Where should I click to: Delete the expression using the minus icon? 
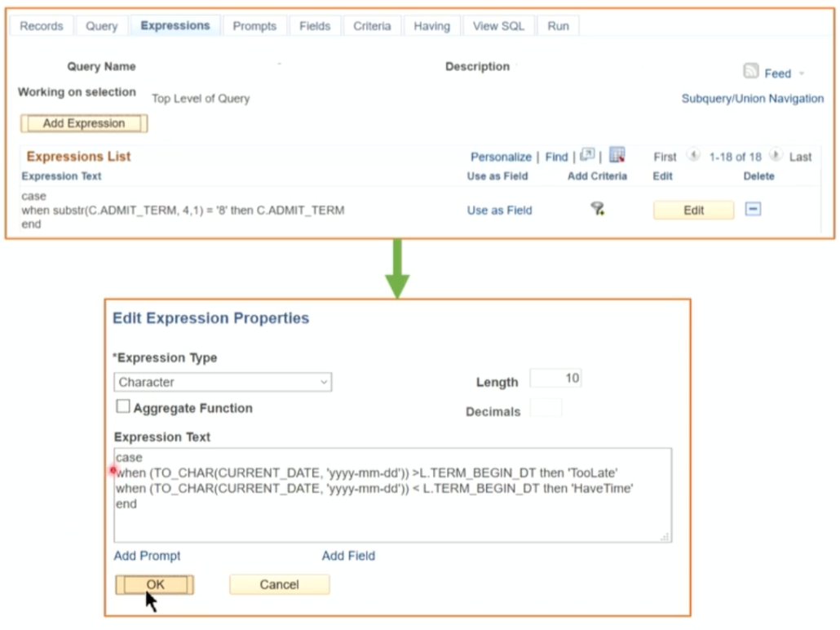(752, 210)
